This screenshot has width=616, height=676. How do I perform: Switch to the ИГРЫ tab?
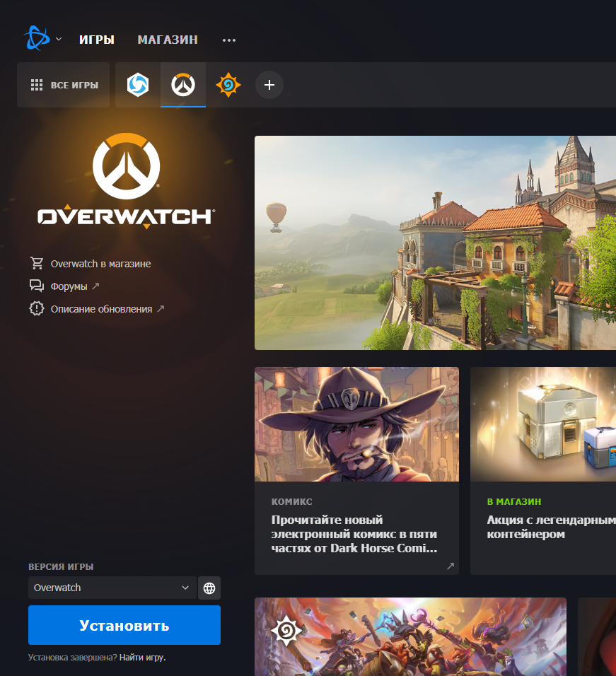[97, 40]
